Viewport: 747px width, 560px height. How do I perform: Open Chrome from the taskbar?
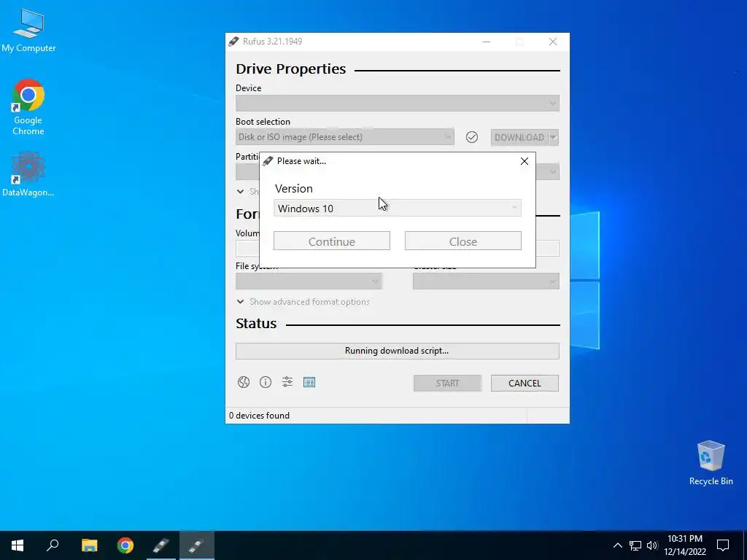(x=125, y=545)
